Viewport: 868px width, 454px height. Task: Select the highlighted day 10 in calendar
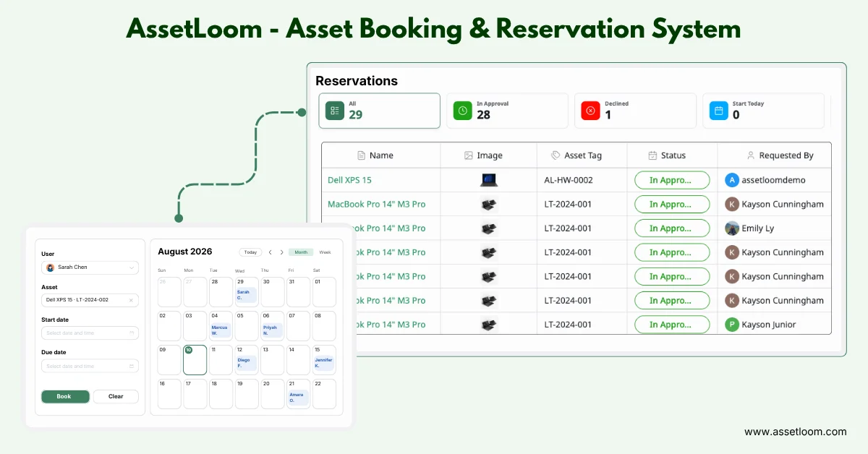[195, 360]
